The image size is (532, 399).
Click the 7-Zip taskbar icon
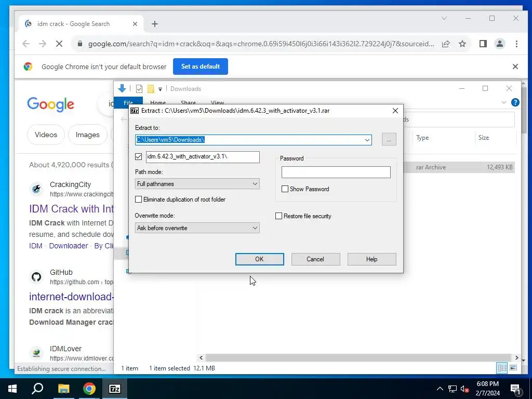pos(115,389)
